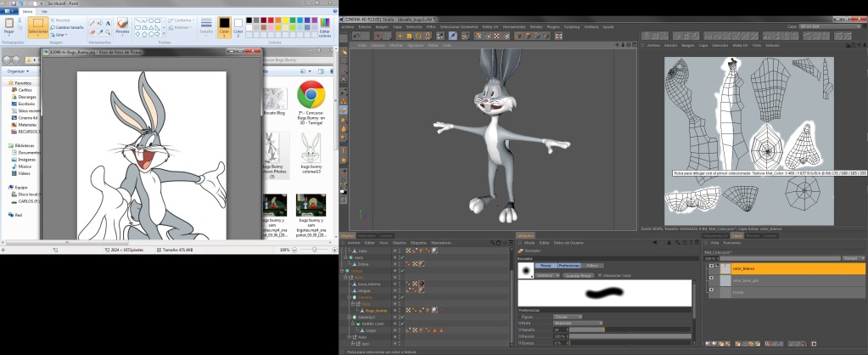Image resolution: width=868 pixels, height=355 pixels.
Task: Toggle Almacenar Color checkbox
Action: (x=600, y=275)
